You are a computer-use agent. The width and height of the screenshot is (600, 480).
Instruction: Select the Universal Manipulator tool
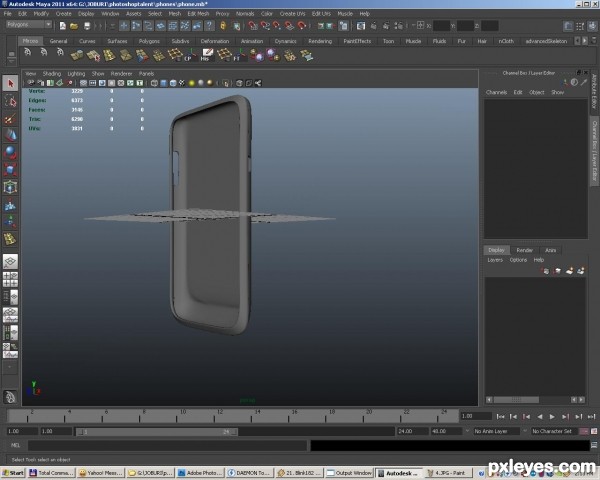coord(10,188)
